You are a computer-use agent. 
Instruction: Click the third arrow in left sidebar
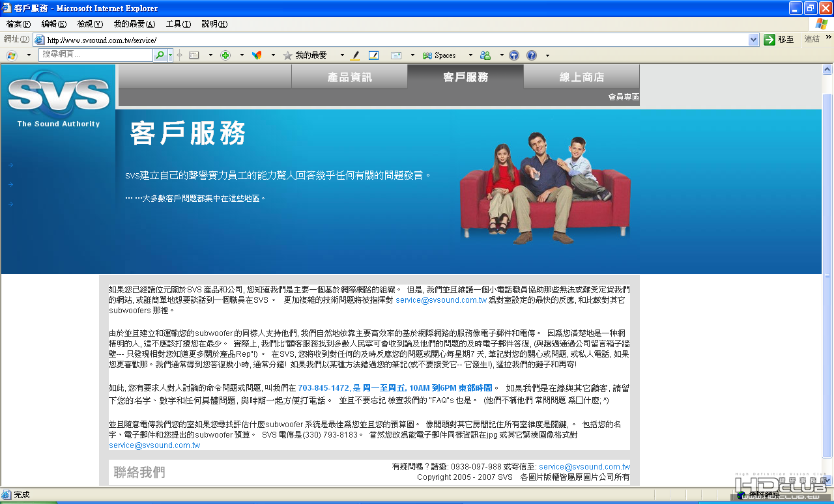(11, 204)
